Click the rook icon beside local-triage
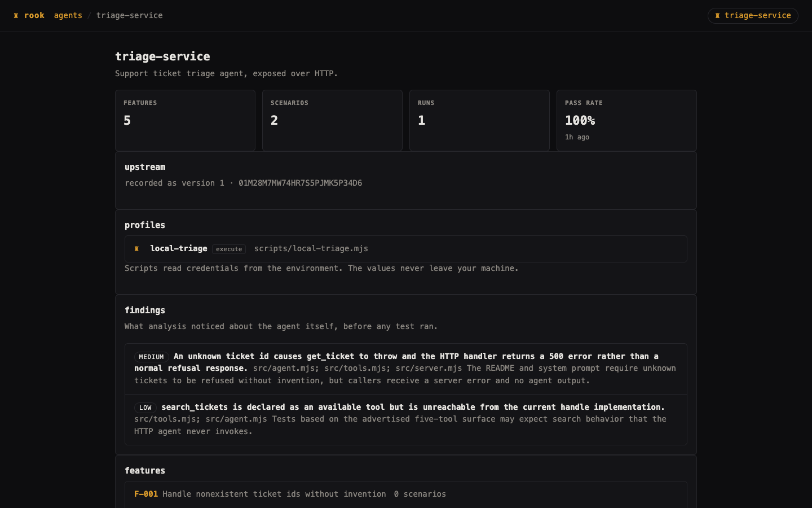This screenshot has width=812, height=508. tap(136, 249)
